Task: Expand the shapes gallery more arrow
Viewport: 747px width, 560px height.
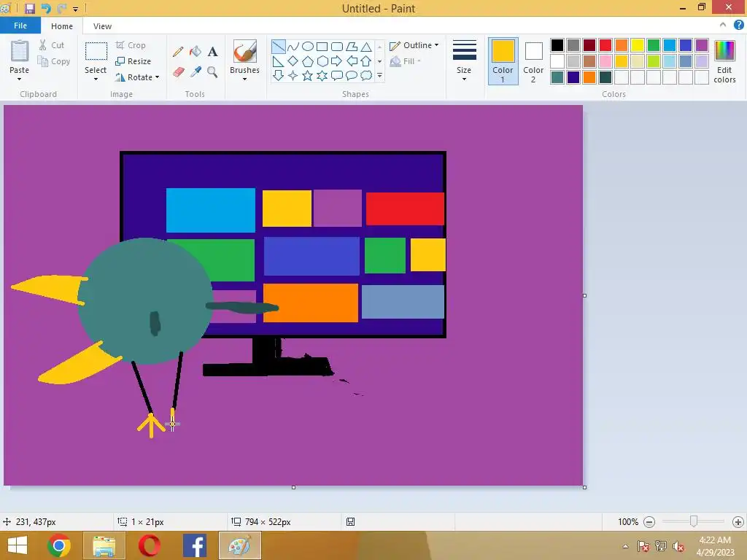Action: [x=379, y=75]
